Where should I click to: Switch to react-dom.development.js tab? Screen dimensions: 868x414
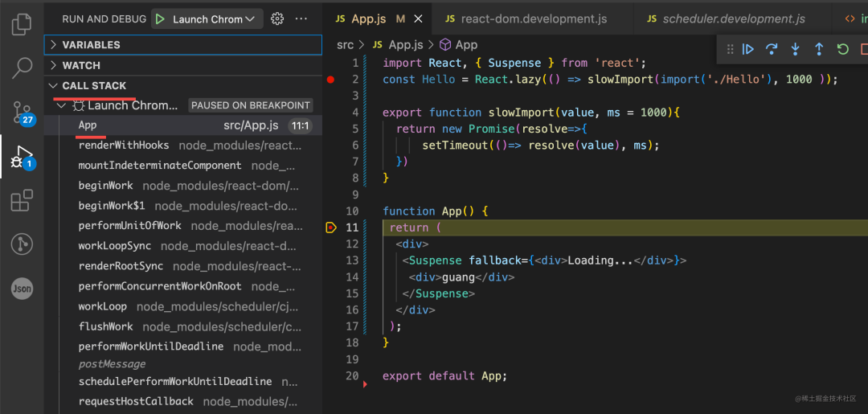[x=534, y=18]
